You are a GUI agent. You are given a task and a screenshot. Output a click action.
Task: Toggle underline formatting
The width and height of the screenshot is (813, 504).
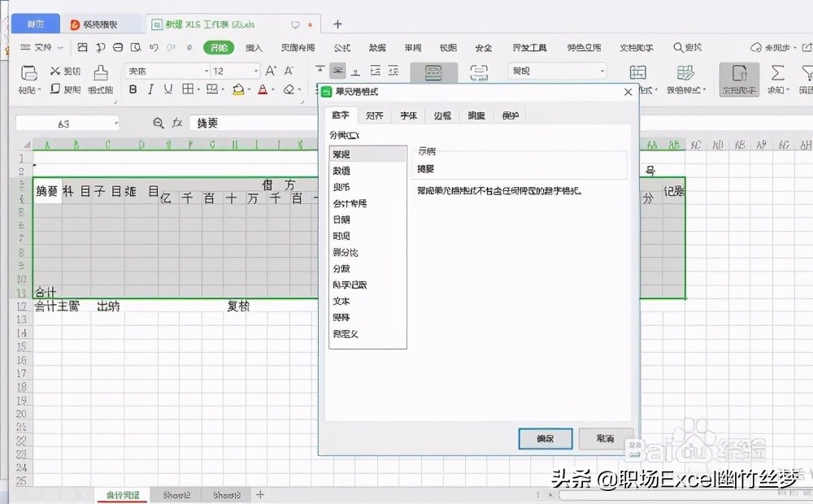(x=167, y=89)
